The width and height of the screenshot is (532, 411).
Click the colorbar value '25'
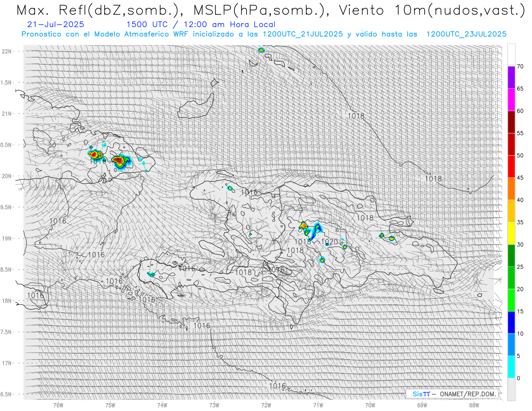tap(520, 267)
